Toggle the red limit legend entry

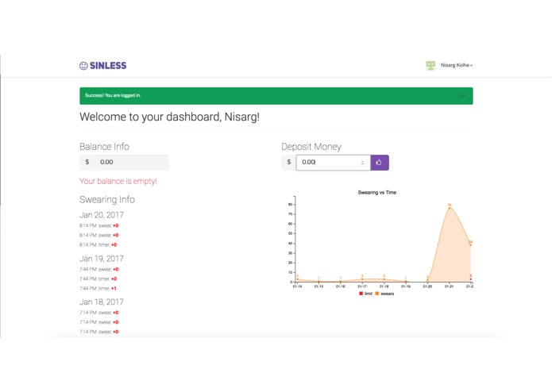click(x=365, y=294)
